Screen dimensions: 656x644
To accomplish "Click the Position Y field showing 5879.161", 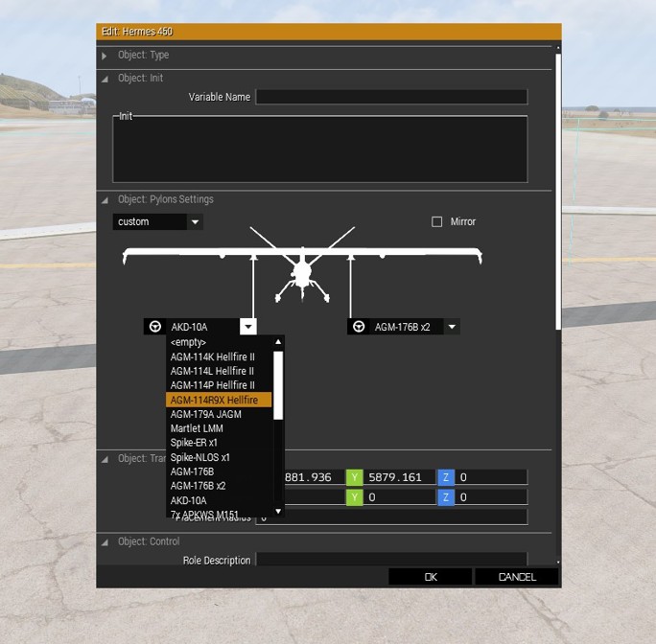I will tap(400, 477).
